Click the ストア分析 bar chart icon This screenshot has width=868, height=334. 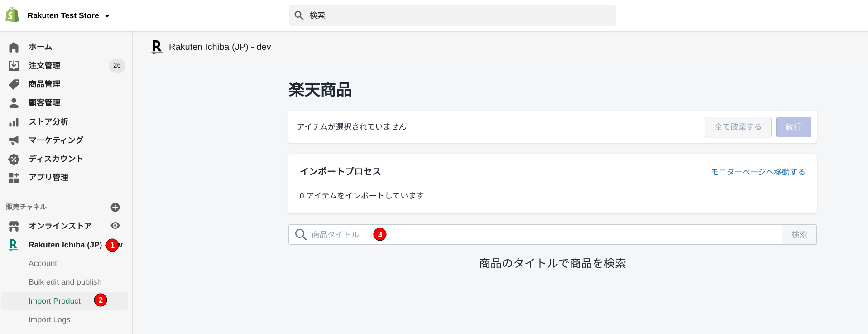(14, 122)
